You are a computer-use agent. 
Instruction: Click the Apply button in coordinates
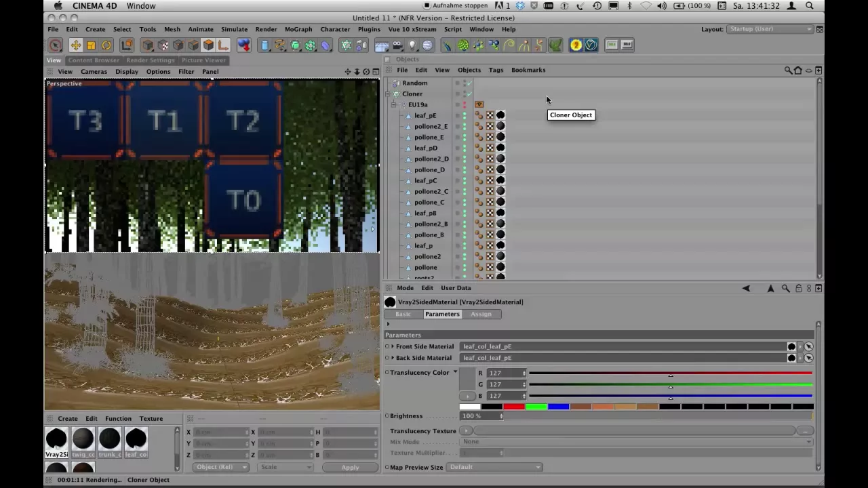tap(350, 467)
